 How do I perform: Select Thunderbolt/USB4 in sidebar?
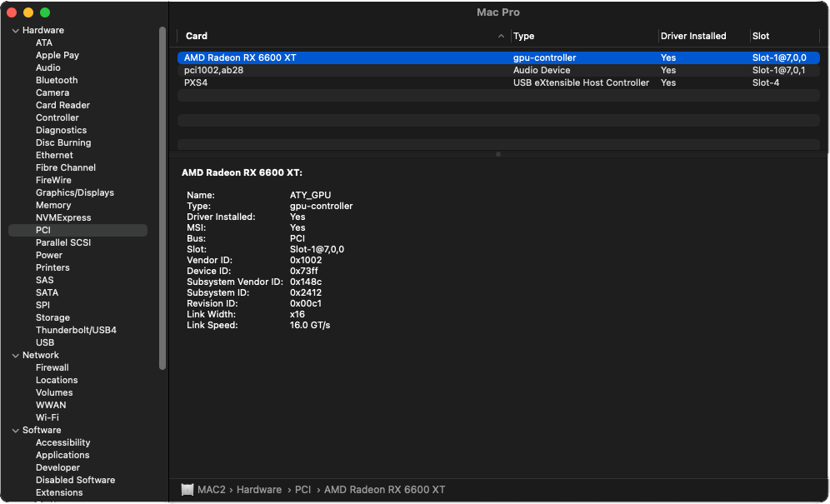(x=76, y=331)
